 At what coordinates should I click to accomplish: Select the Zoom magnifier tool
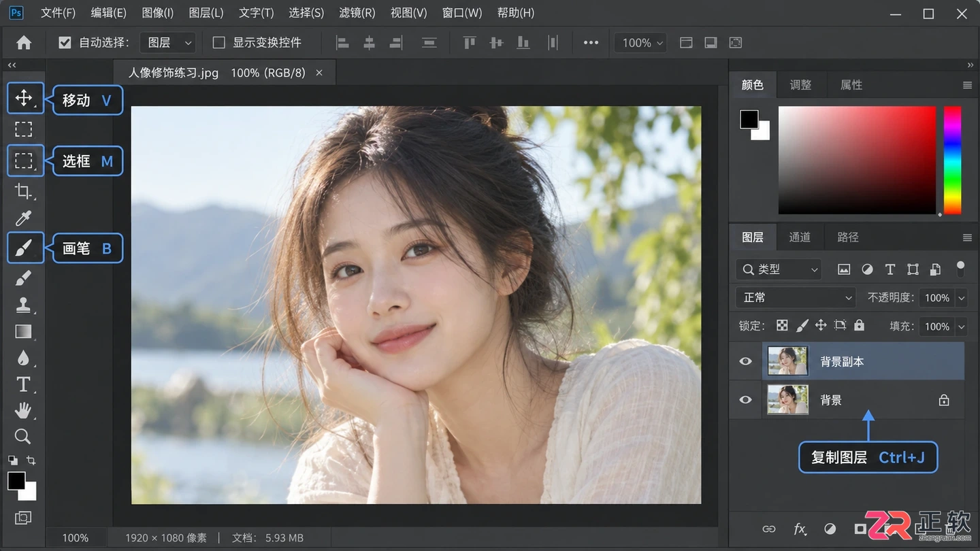click(23, 436)
